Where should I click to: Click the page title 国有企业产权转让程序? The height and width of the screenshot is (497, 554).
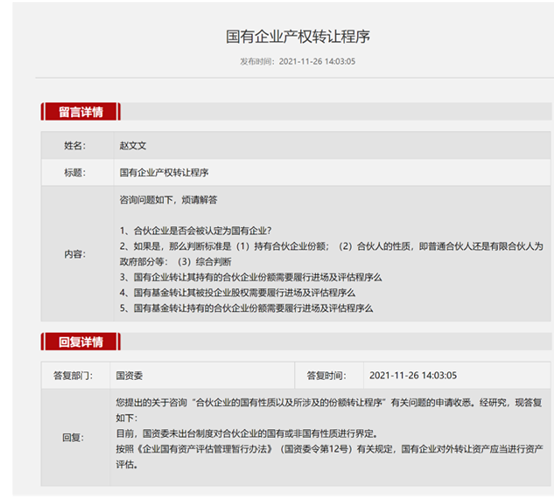point(298,37)
